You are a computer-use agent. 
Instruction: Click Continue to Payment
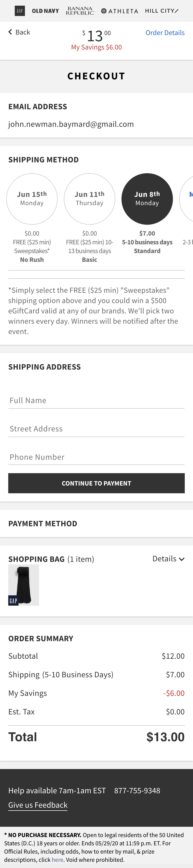coord(96,483)
